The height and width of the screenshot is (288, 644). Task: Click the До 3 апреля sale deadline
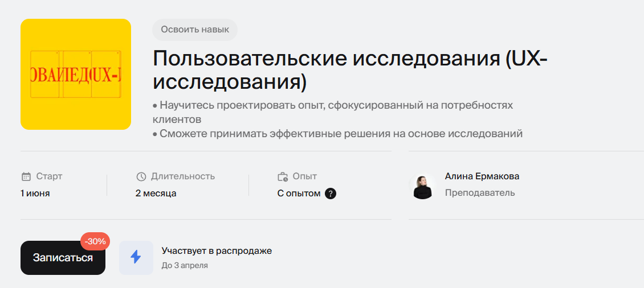[x=185, y=265]
